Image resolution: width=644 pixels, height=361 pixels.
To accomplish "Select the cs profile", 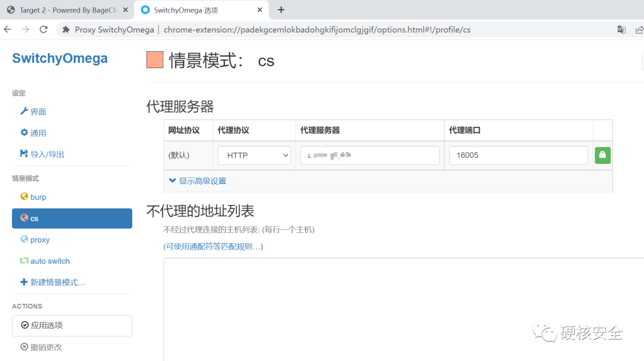I will 72,218.
